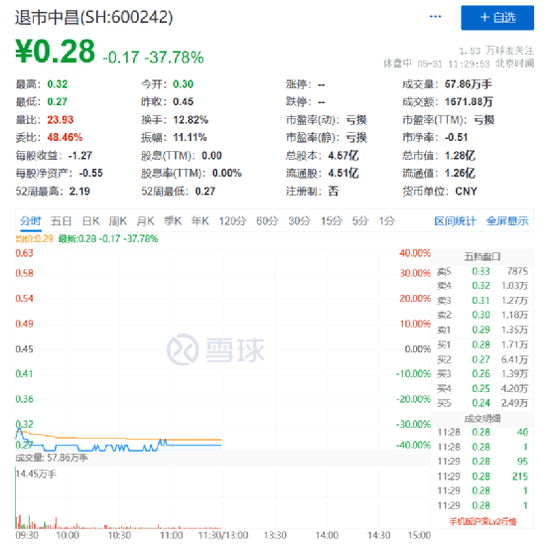
Task: Click the three-dot more options icon
Action: pyautogui.click(x=435, y=16)
